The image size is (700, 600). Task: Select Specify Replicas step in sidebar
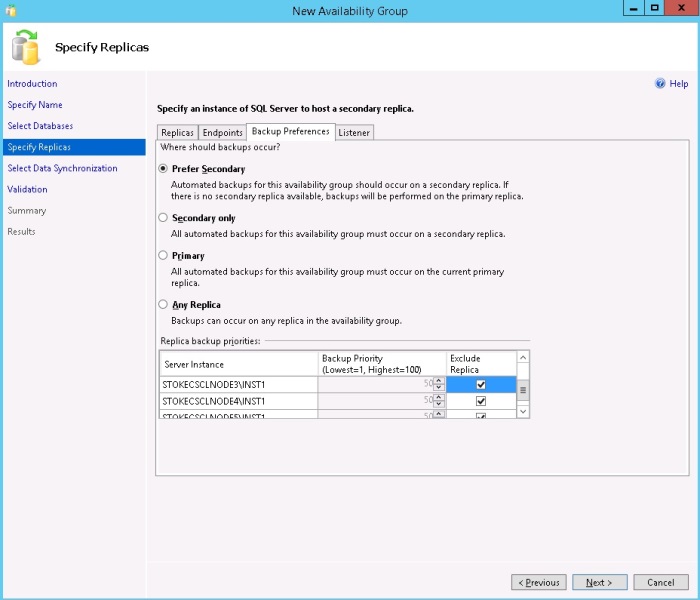pos(74,147)
